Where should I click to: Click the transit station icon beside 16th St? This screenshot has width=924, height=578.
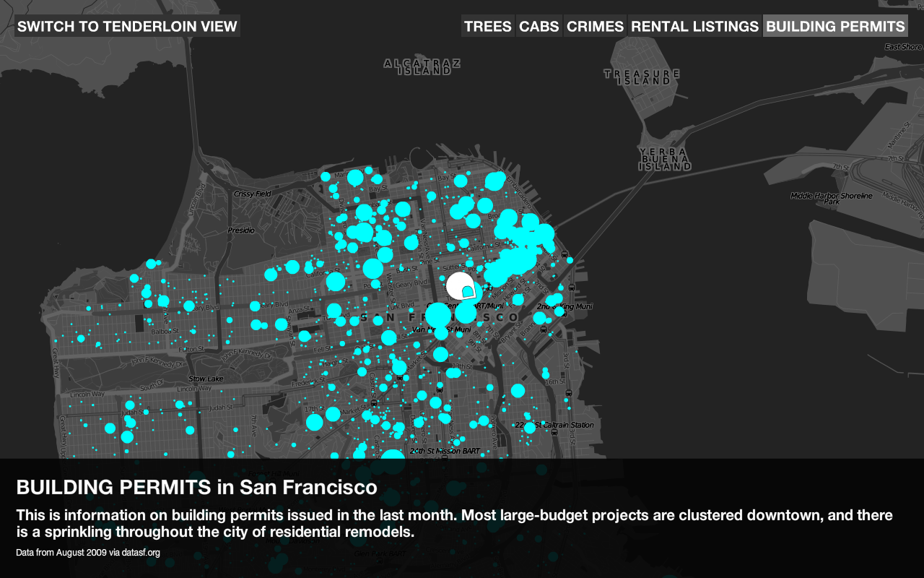tap(570, 394)
